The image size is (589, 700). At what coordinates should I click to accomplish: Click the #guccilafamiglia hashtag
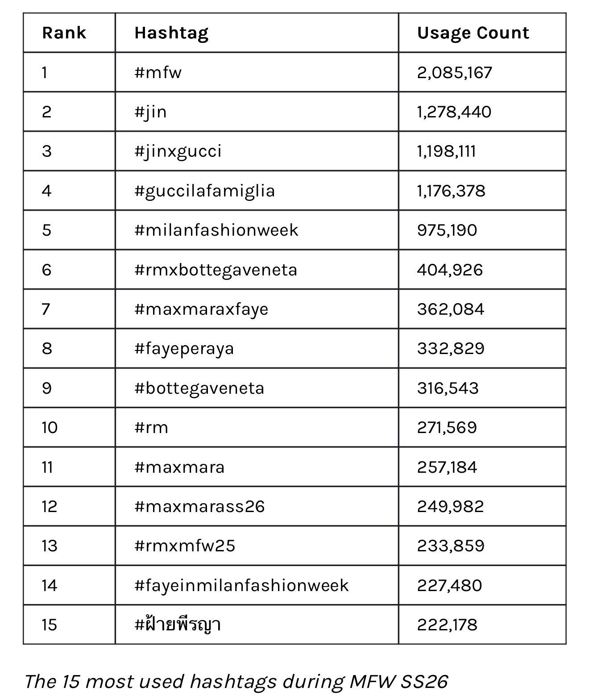click(x=205, y=191)
